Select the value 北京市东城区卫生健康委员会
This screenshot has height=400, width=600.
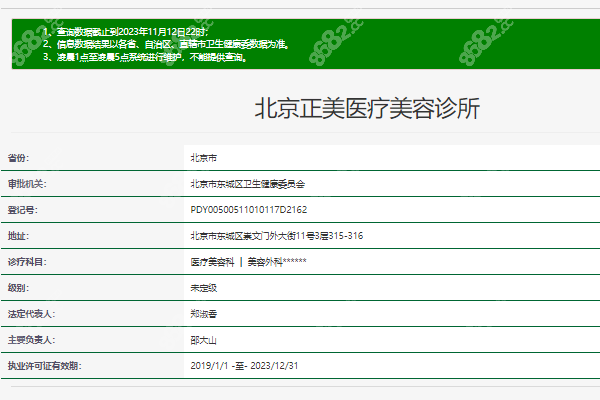(248, 184)
